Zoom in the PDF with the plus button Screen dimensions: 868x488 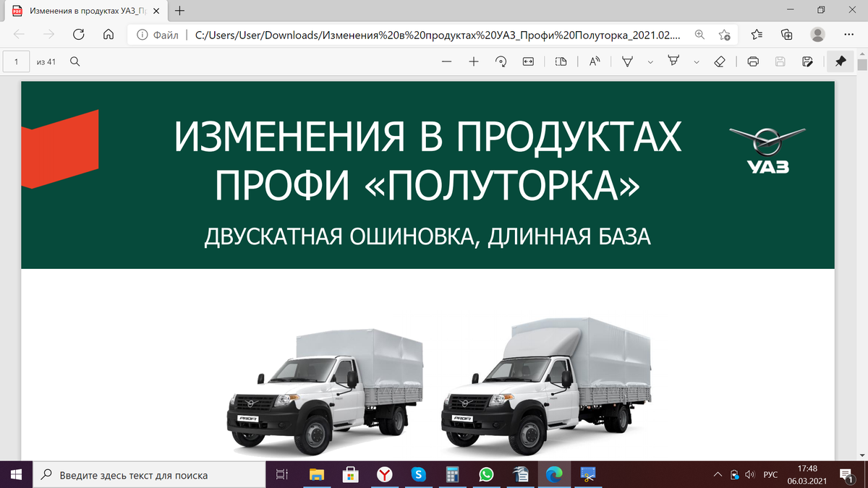click(x=473, y=62)
